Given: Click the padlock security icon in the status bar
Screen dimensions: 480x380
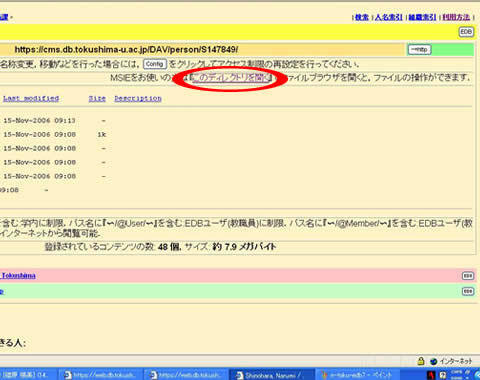Looking at the screenshot, I should [421, 361].
